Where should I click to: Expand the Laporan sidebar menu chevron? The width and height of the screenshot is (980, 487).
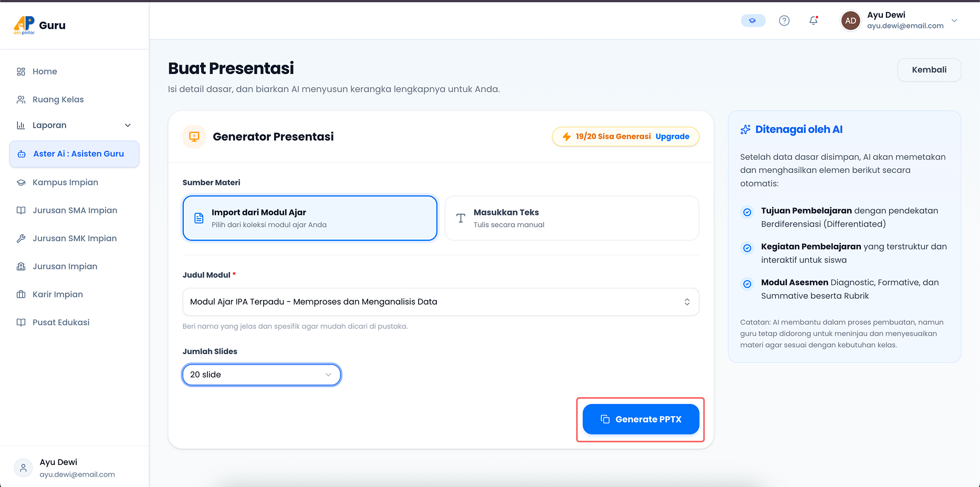[128, 125]
